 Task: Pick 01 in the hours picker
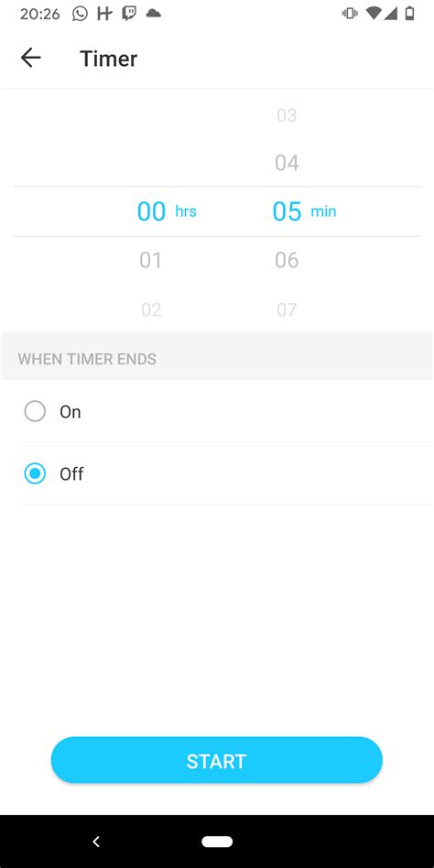pos(150,260)
